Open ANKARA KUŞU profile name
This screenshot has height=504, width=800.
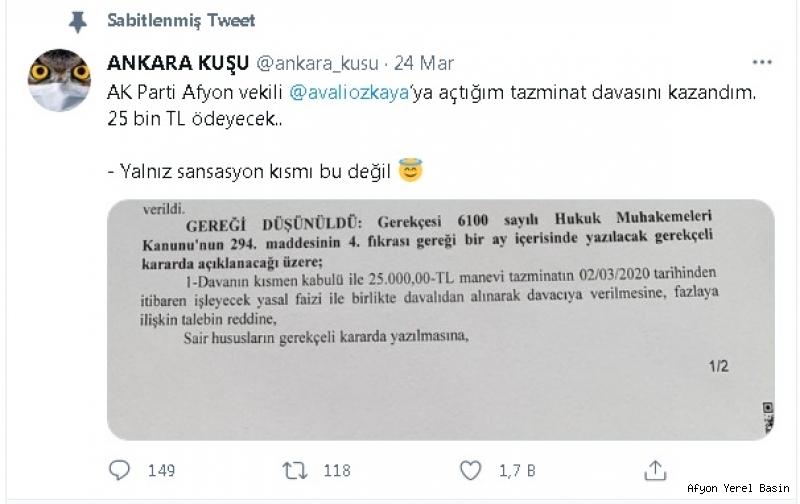[178, 63]
